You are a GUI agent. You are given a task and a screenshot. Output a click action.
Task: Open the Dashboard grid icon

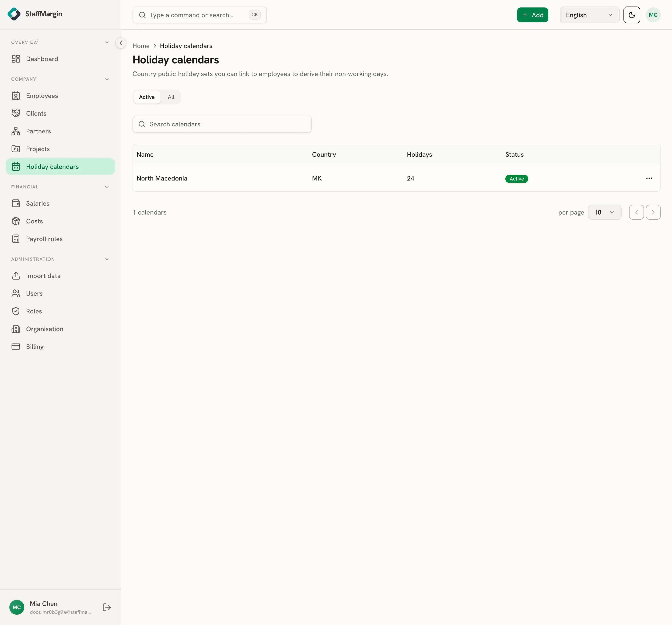16,59
